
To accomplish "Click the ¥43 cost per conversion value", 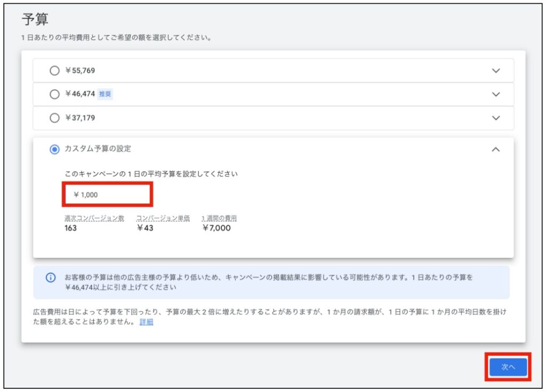I will click(144, 228).
